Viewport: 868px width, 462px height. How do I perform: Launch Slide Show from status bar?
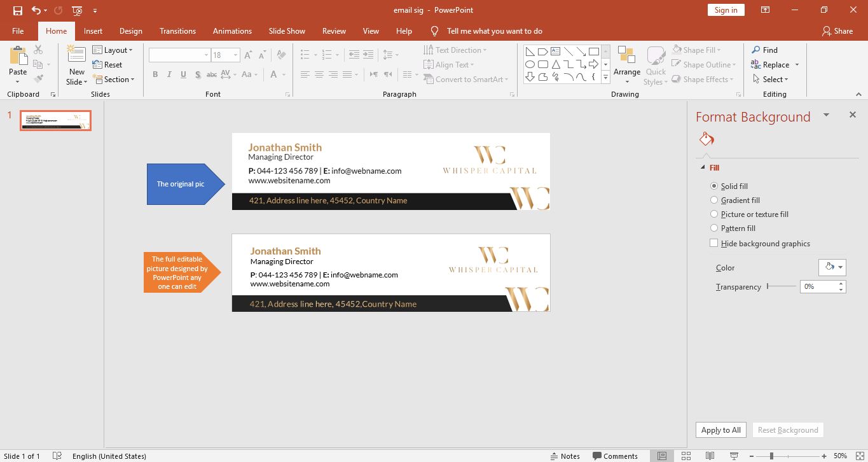(734, 456)
